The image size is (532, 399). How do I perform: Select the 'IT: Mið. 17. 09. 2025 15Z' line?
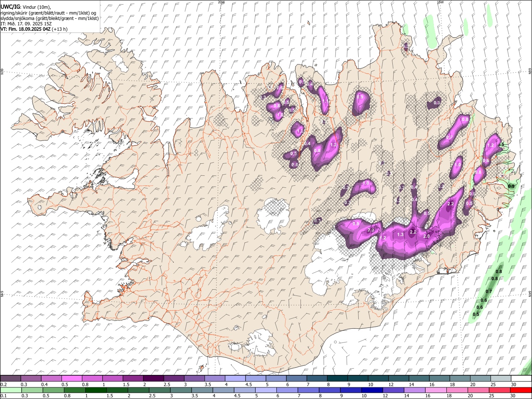tap(26, 24)
